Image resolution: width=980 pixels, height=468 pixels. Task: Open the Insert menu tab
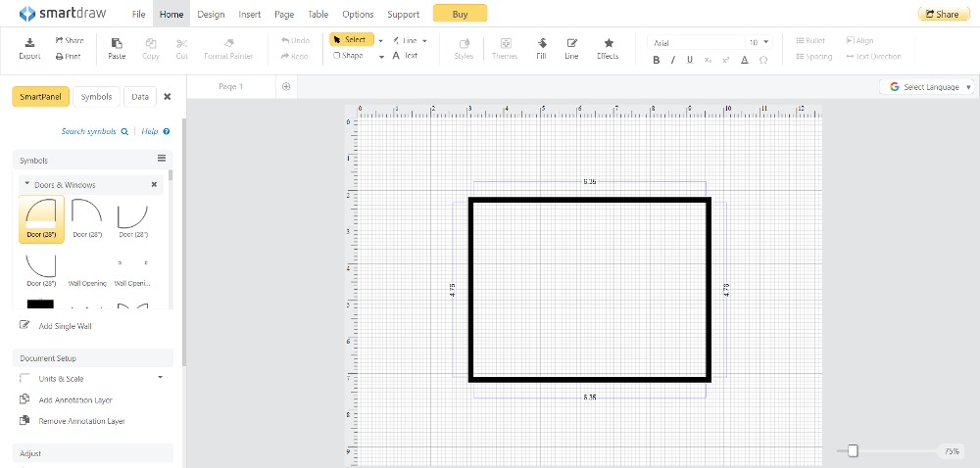point(249,14)
